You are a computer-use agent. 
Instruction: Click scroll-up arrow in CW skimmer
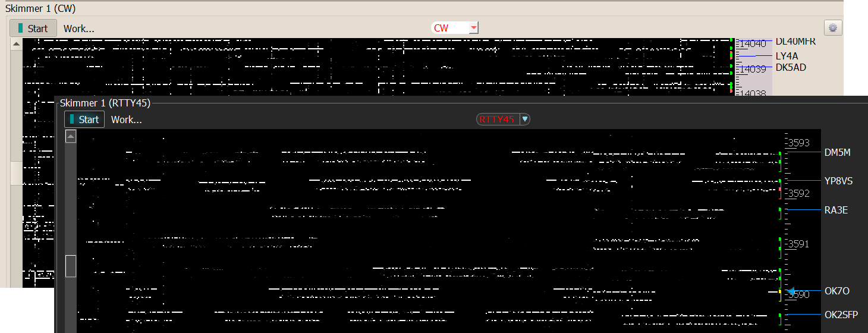[16, 45]
